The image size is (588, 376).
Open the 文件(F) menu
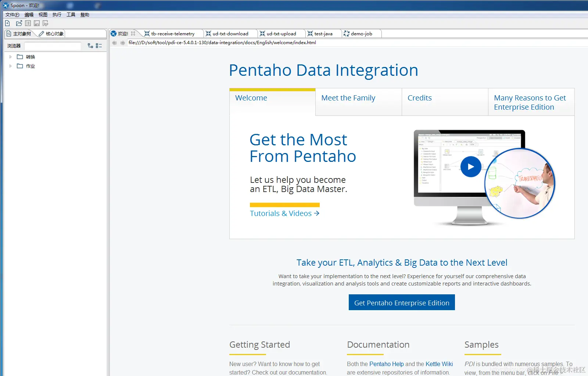point(12,15)
